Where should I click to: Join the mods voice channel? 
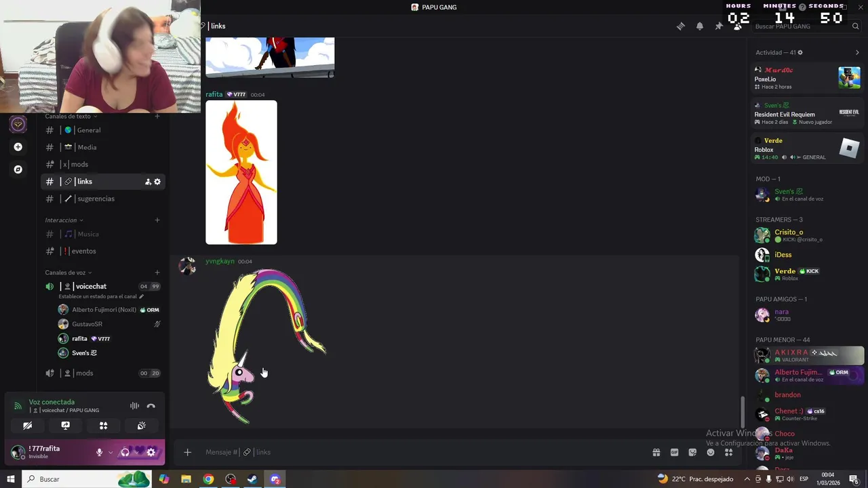click(103, 373)
